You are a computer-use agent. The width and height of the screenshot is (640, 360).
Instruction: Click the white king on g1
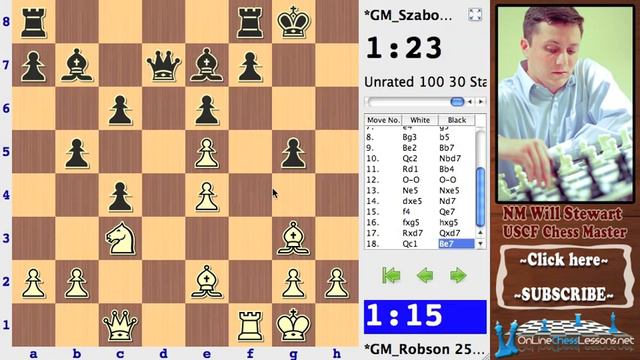click(293, 325)
